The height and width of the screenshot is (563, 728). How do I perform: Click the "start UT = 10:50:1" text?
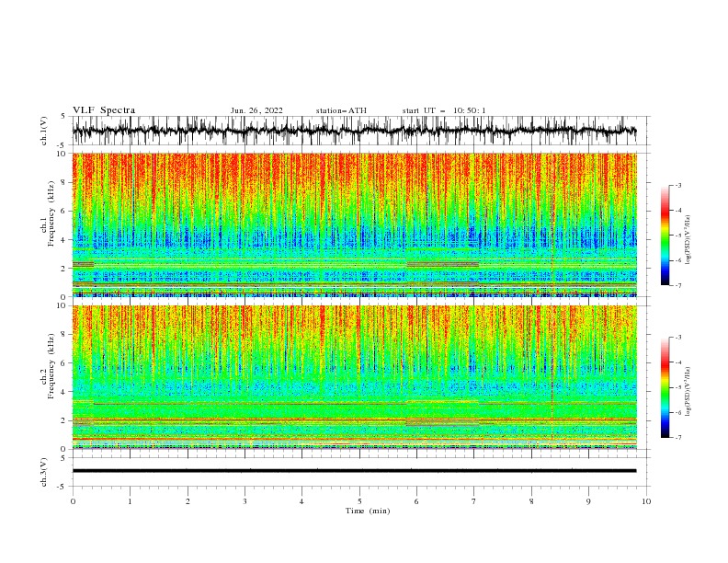click(x=444, y=110)
